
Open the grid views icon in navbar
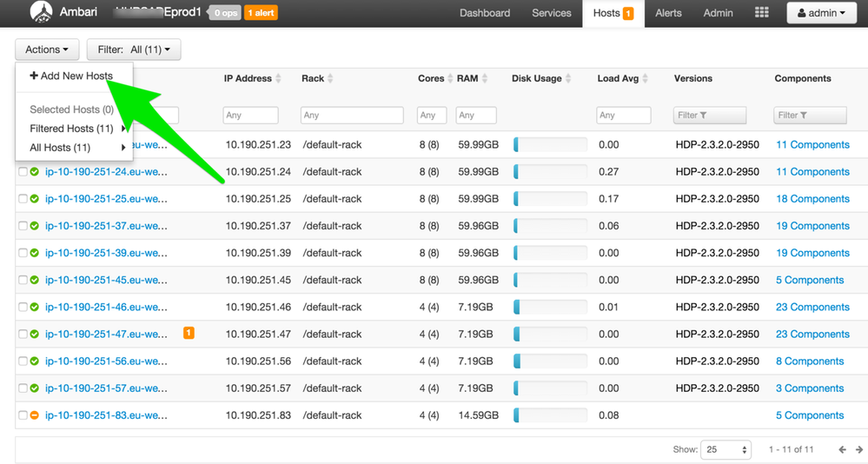point(761,13)
